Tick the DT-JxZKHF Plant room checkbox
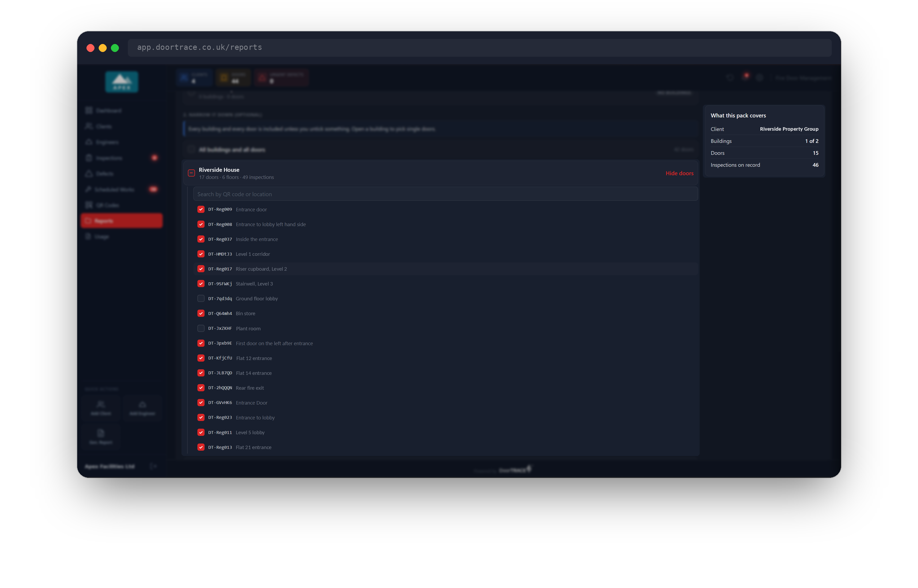The height and width of the screenshot is (588, 918). coord(201,329)
